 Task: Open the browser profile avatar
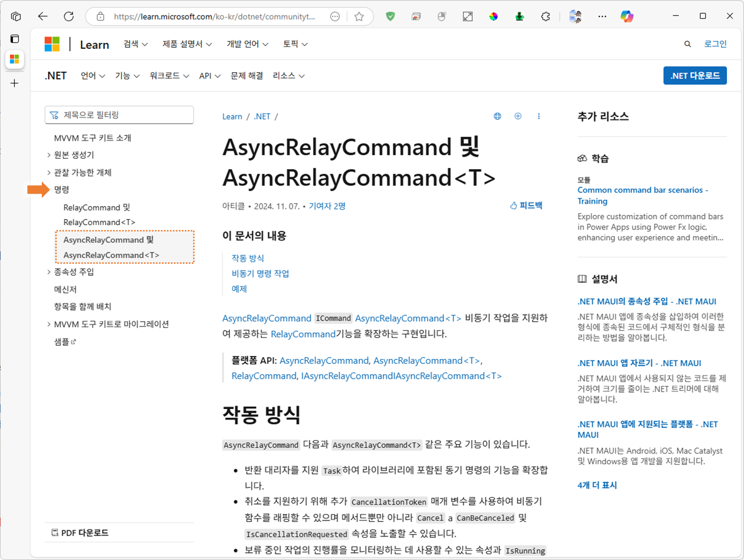click(575, 16)
